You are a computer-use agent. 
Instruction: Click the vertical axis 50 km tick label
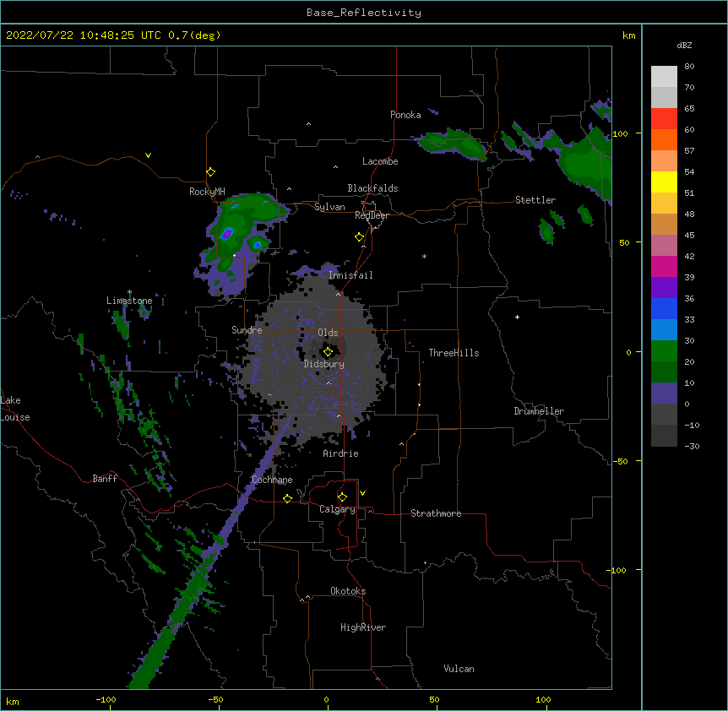click(x=624, y=242)
